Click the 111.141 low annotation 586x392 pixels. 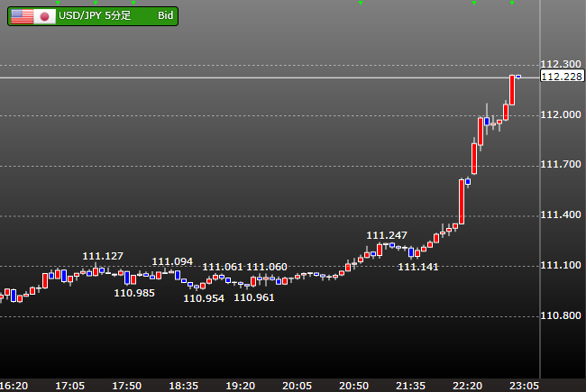coord(418,267)
